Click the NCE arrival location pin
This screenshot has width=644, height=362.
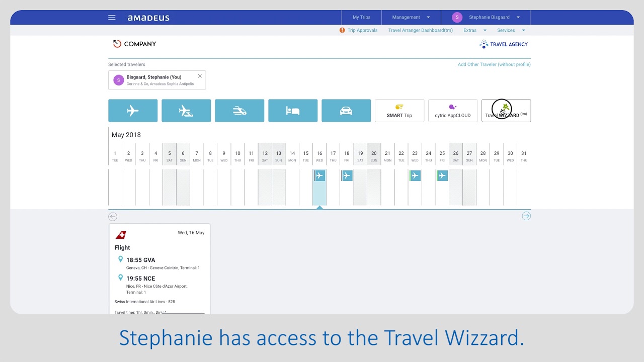[x=120, y=278]
